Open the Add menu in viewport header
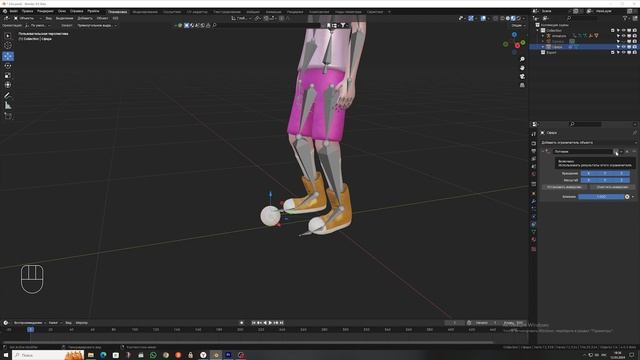 click(x=85, y=18)
